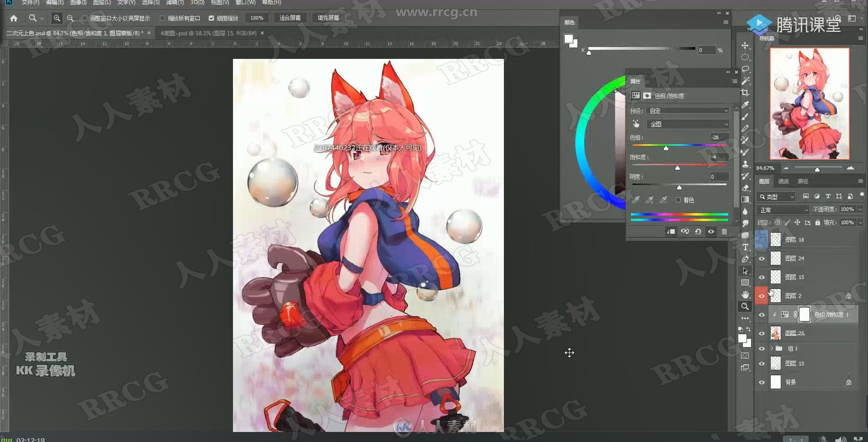Viewport: 868px width, 442px height.
Task: Hide layer 15 visibility eye
Action: [x=762, y=277]
